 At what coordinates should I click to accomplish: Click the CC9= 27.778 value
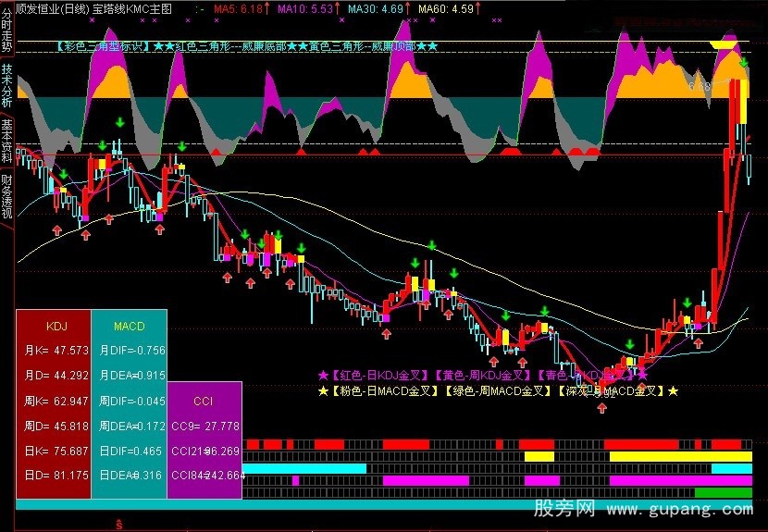[205, 427]
